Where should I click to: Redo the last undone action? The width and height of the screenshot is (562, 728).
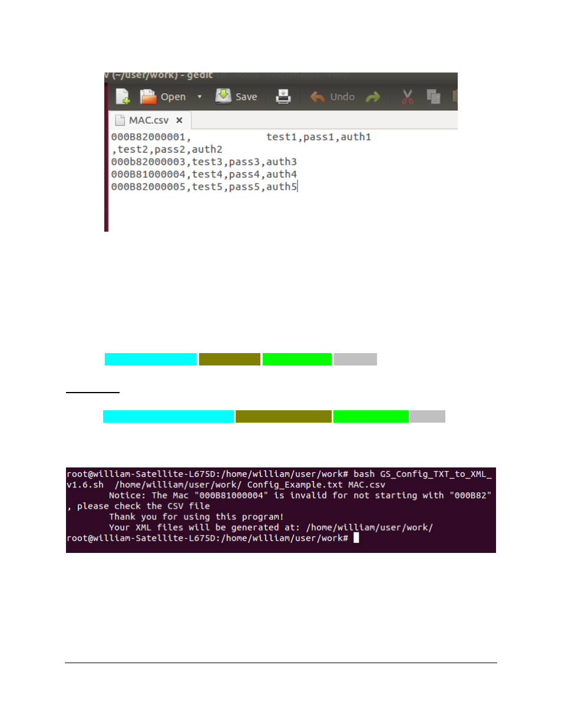point(373,97)
